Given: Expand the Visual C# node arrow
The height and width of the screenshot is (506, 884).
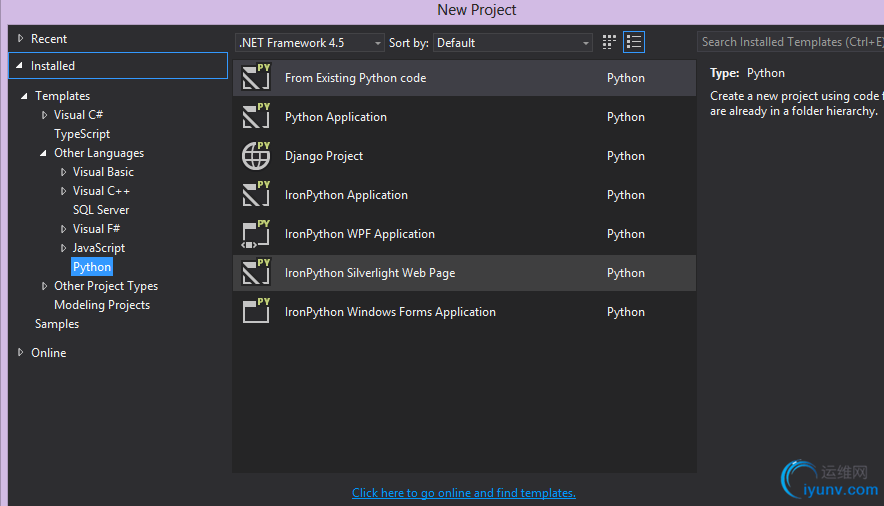Looking at the screenshot, I should pyautogui.click(x=44, y=115).
